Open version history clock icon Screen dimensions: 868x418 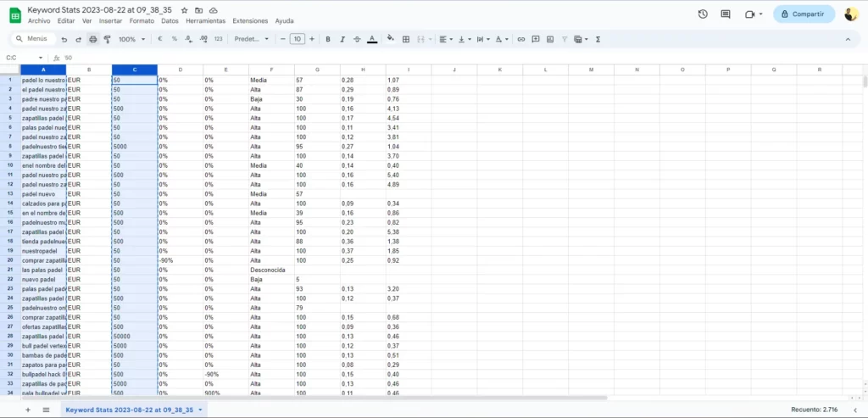[x=703, y=14]
